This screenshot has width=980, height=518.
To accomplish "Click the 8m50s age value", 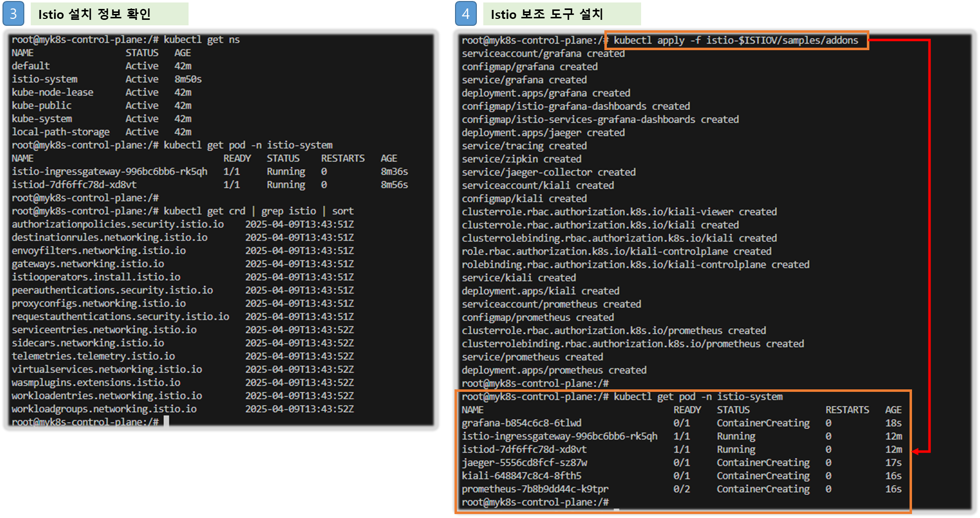I will (x=188, y=79).
